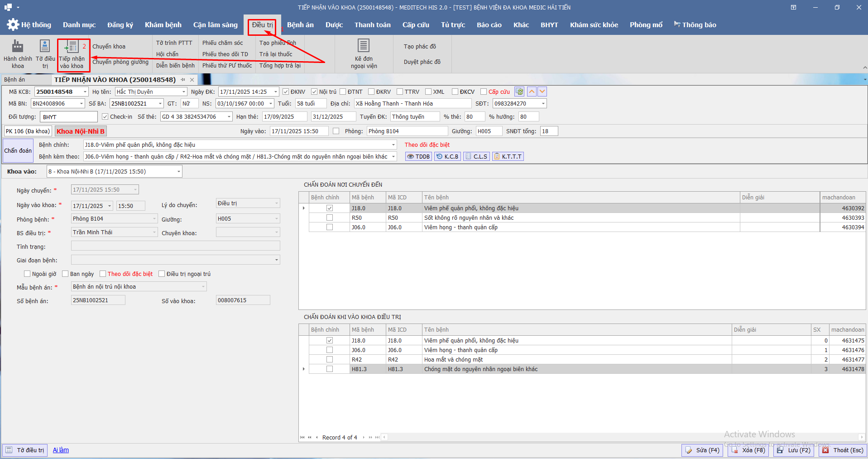Expand the Khoa vào dropdown
Image resolution: width=868 pixels, height=459 pixels.
coord(179,172)
